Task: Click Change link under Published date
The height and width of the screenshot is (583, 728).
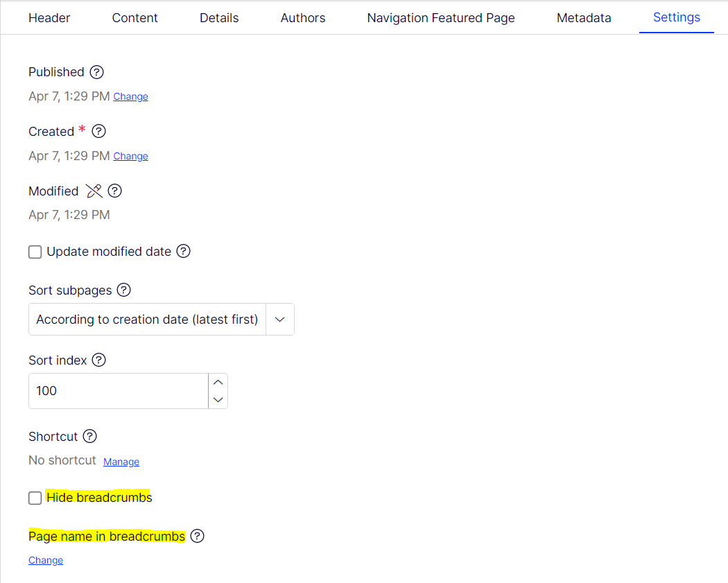Action: [x=130, y=97]
